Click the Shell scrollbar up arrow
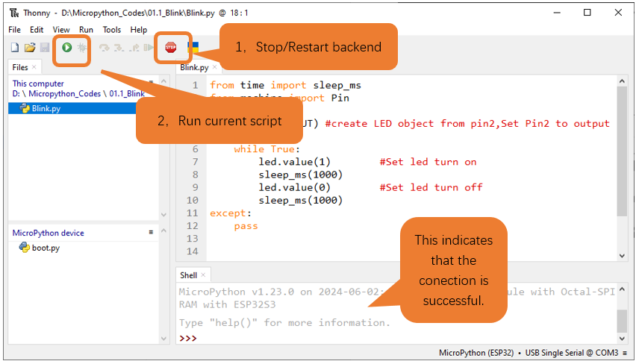 tap(622, 289)
